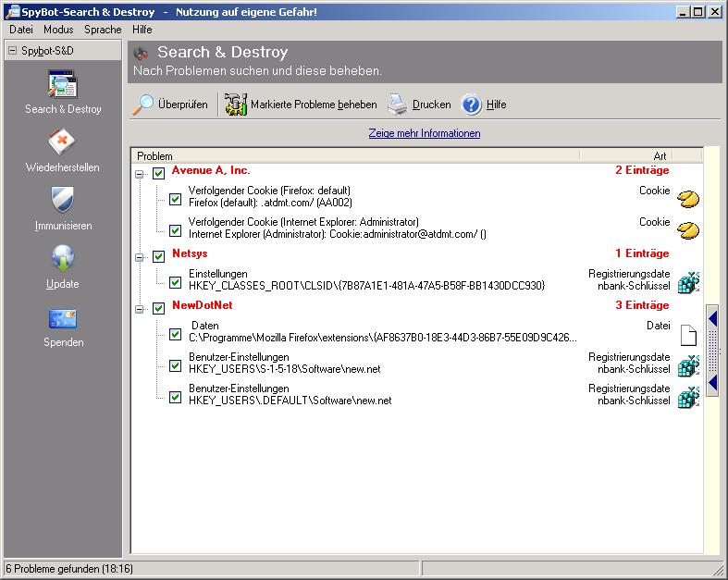Select 'HKEY_CLASSES_ROOT\CLSID' row text
This screenshot has height=580, width=728.
coord(367,286)
